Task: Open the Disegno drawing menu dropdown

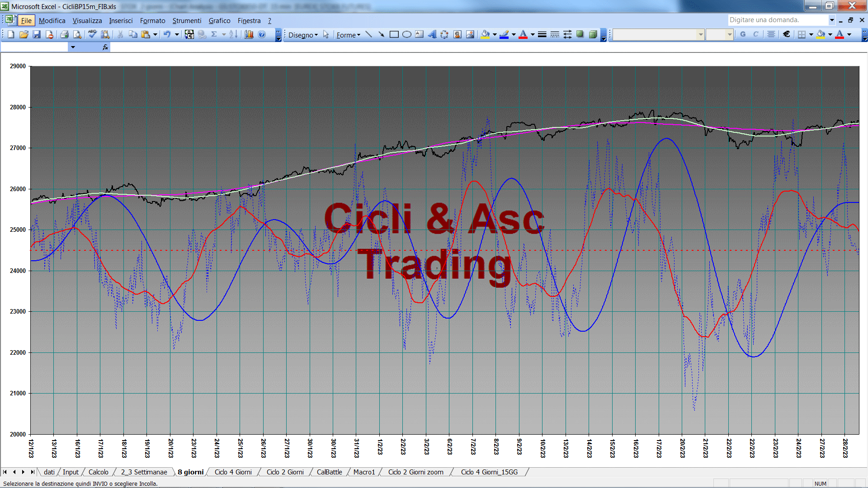Action: pos(303,35)
